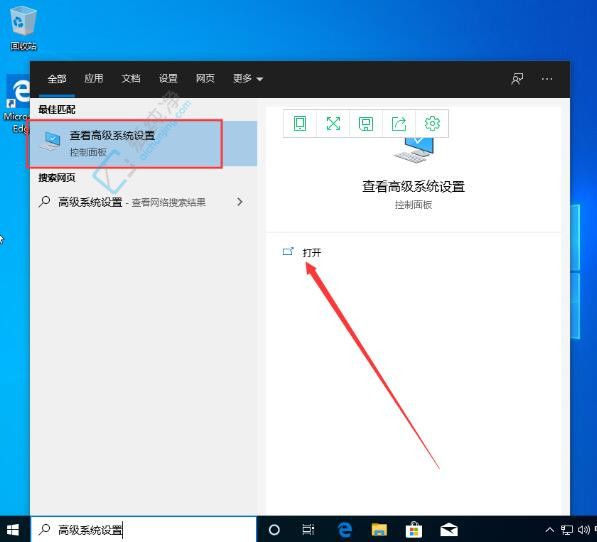Viewport: 597px width, 542px height.
Task: Click the network icon in system tray
Action: point(567,529)
